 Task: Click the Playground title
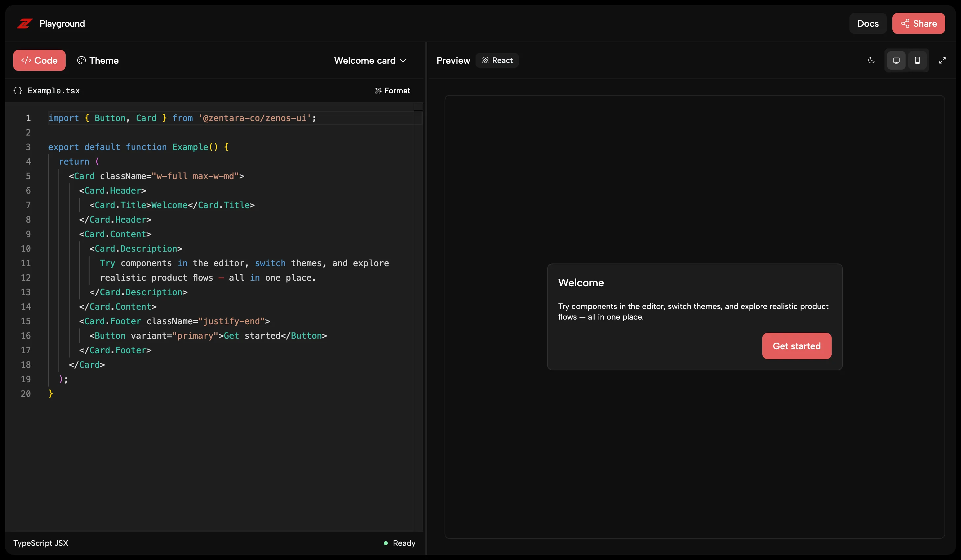(62, 24)
